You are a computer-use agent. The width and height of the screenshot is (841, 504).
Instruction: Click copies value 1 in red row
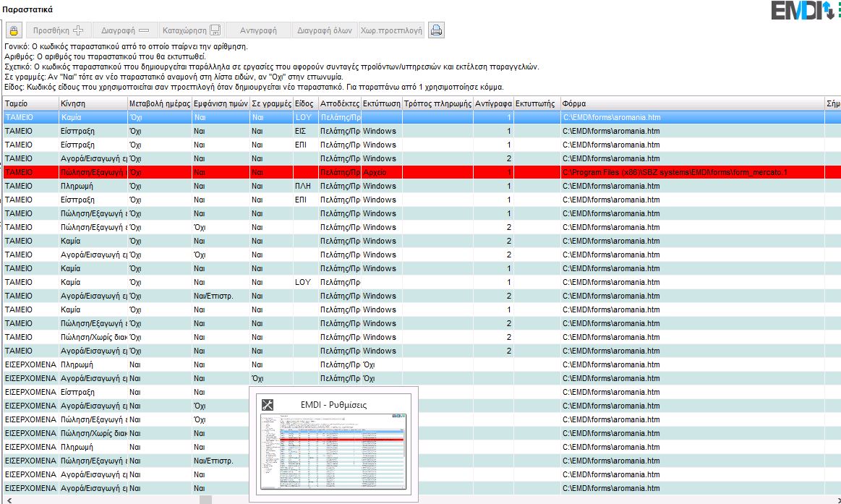coord(493,172)
